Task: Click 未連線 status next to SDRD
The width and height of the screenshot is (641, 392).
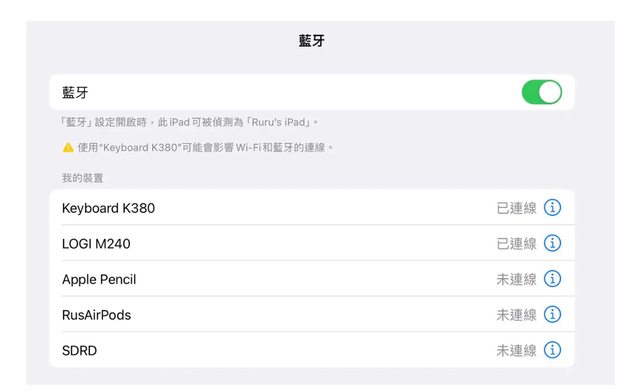Action: click(516, 351)
